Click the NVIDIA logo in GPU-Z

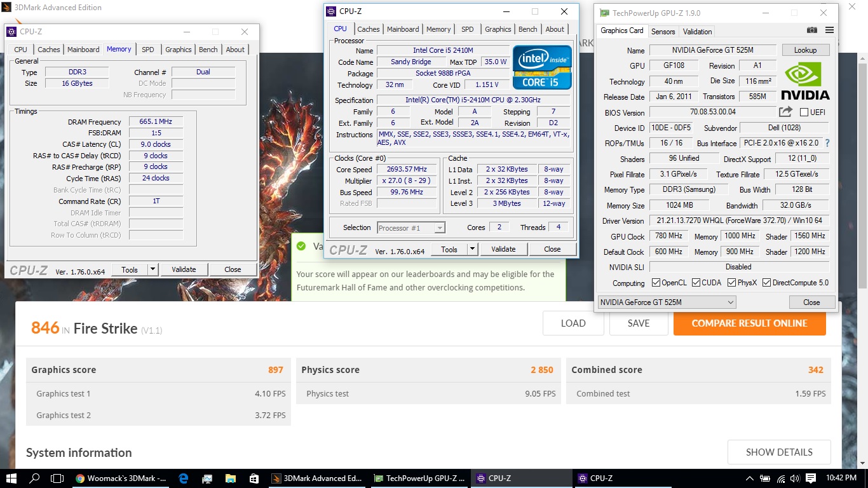pos(805,81)
